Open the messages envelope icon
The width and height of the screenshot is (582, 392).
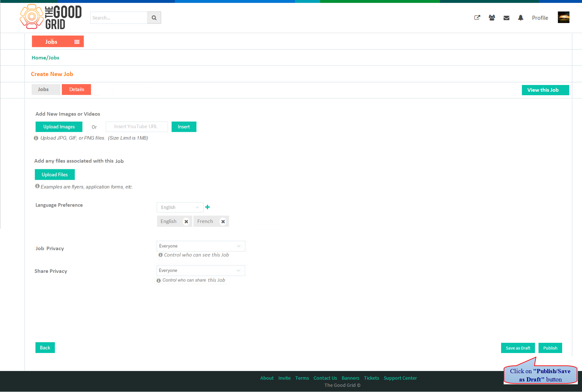pos(506,18)
